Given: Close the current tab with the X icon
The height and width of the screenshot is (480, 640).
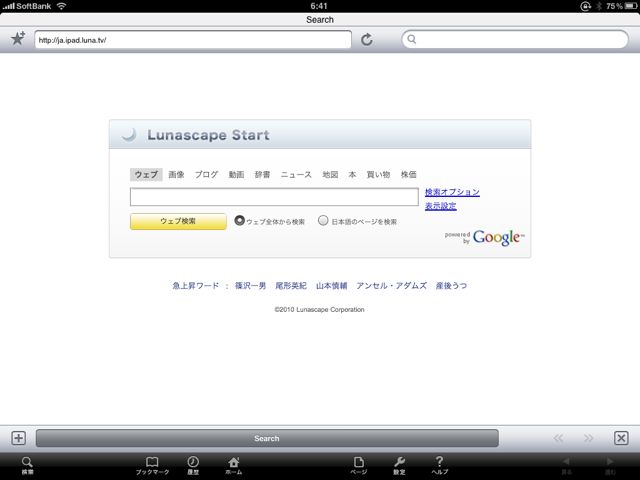Looking at the screenshot, I should click(x=621, y=438).
